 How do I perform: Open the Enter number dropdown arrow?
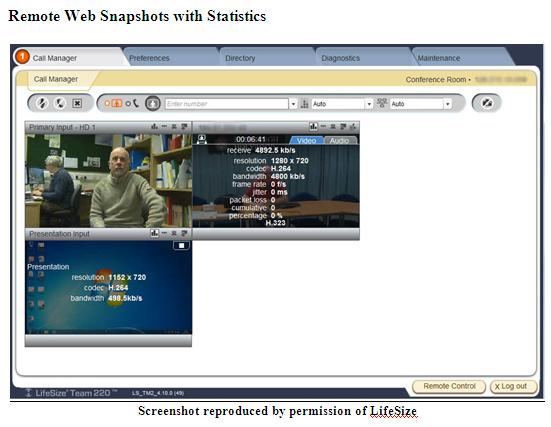(293, 104)
